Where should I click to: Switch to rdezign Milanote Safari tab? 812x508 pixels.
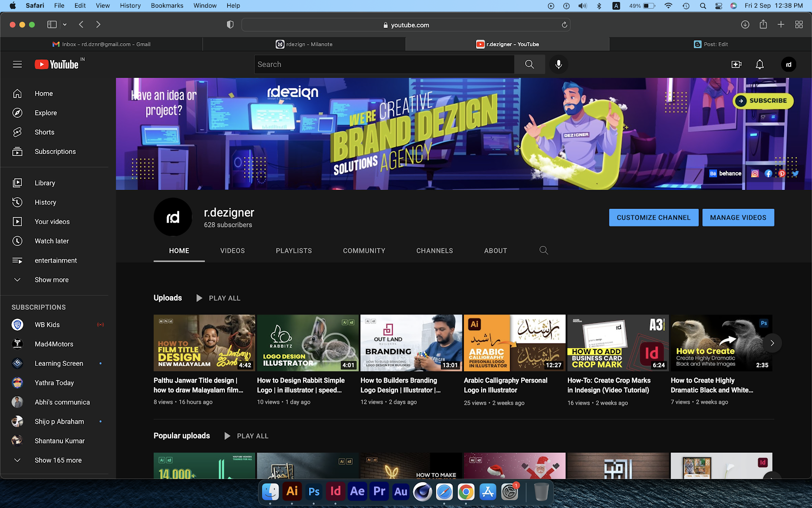click(304, 44)
